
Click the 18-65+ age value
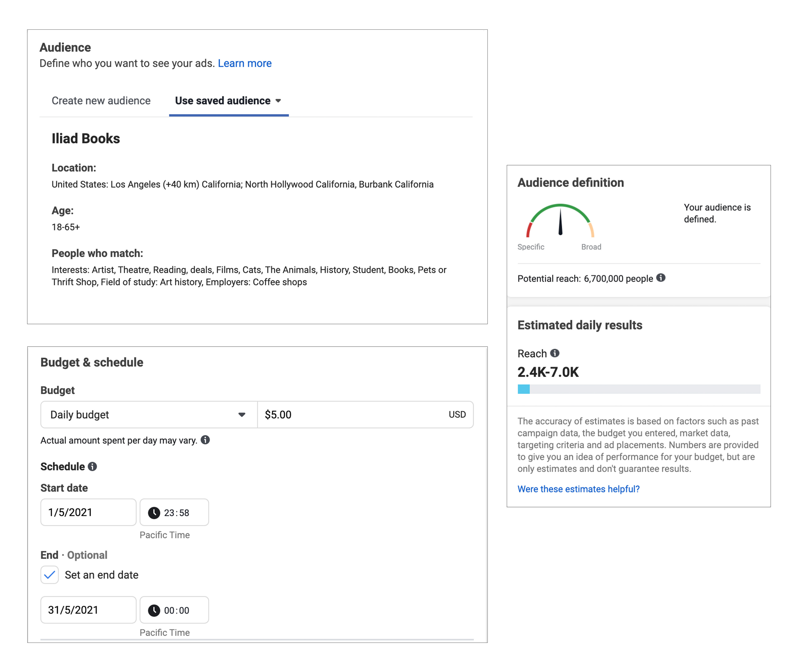(66, 227)
